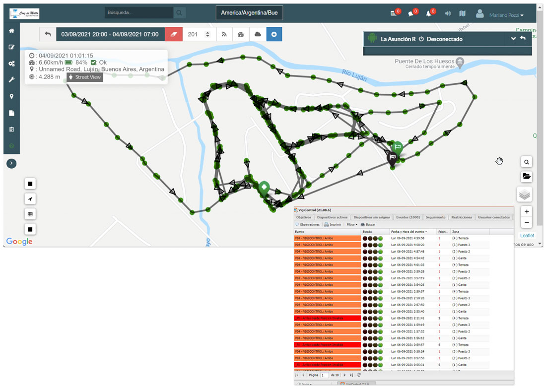Open the Filtrar dropdown

coord(352,225)
